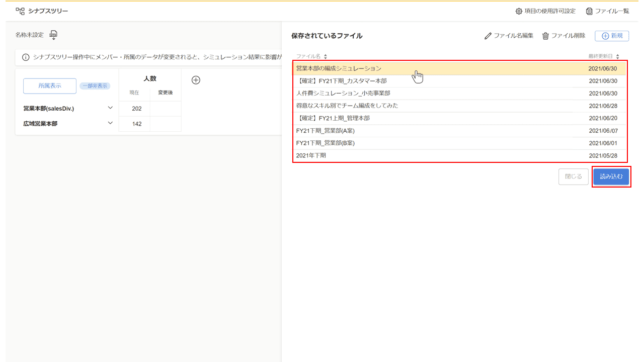Sort by 最終更新日 column header
Screen dimensions: 644x362
pos(603,56)
